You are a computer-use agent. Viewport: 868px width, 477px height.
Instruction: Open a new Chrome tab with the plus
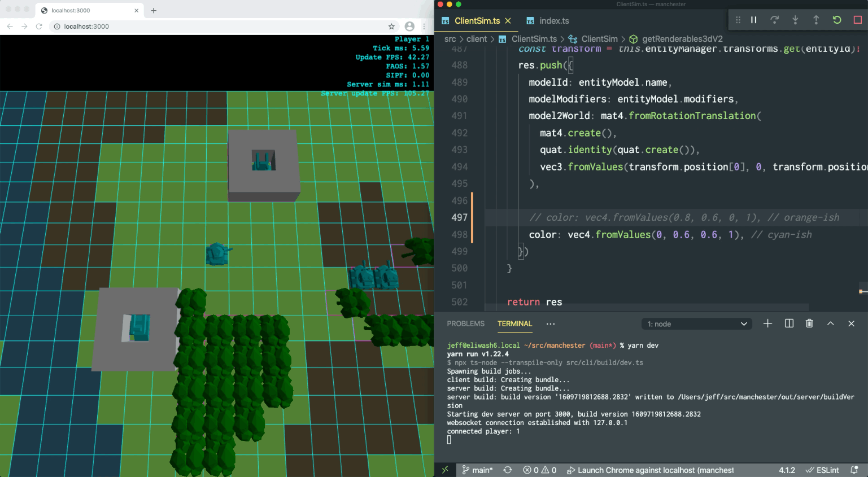[154, 11]
